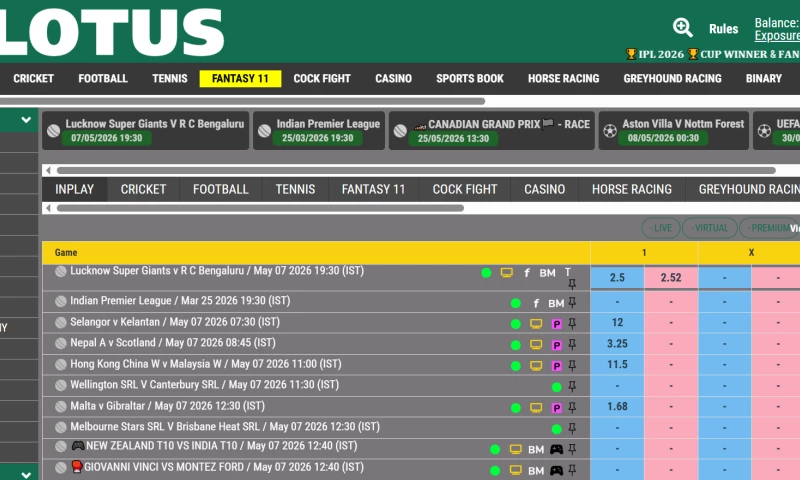800x480 pixels.
Task: Pin the Nepal A v Scotland match
Action: tap(572, 345)
